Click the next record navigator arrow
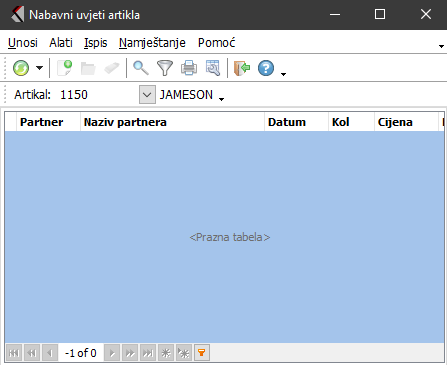This screenshot has width=447, height=365. (112, 353)
